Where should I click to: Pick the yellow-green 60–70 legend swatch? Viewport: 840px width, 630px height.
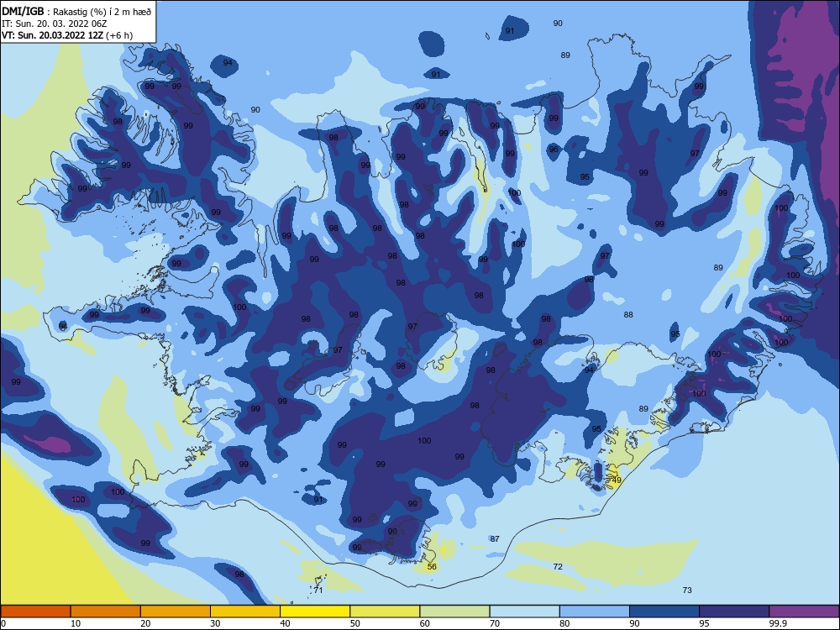[454, 612]
